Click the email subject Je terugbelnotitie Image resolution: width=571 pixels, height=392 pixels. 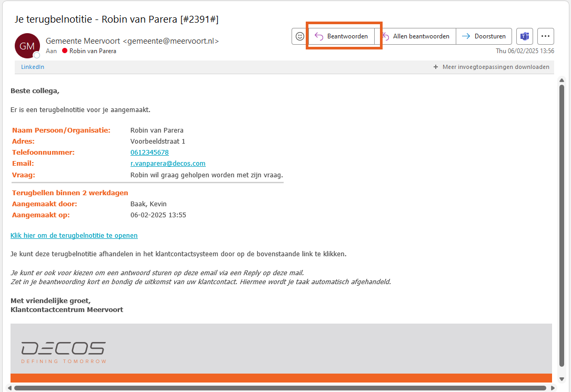click(x=116, y=19)
